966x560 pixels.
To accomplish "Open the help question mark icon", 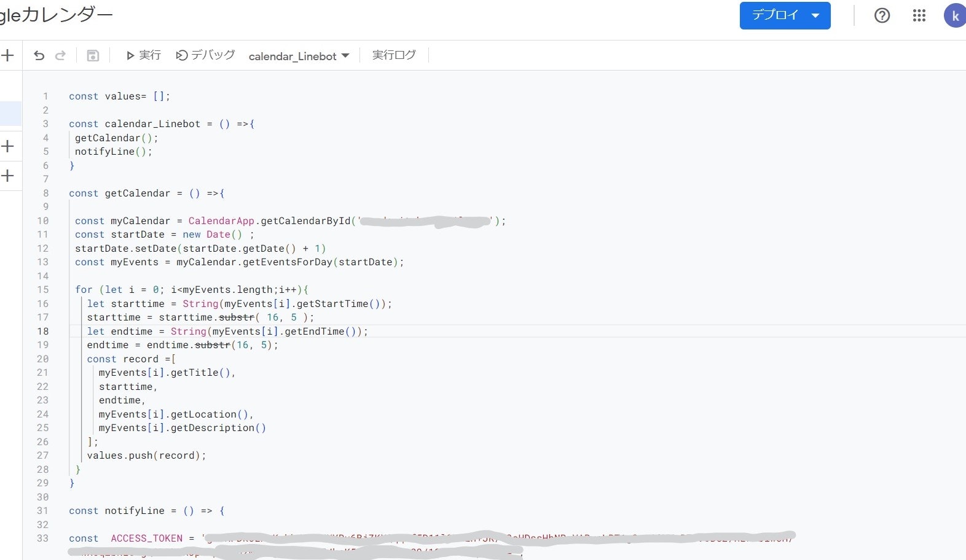I will click(882, 15).
